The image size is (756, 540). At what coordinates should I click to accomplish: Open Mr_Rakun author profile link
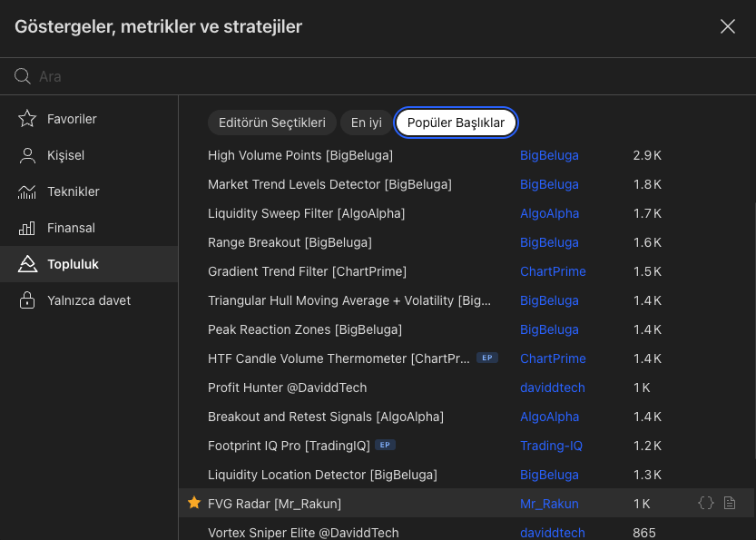click(549, 504)
